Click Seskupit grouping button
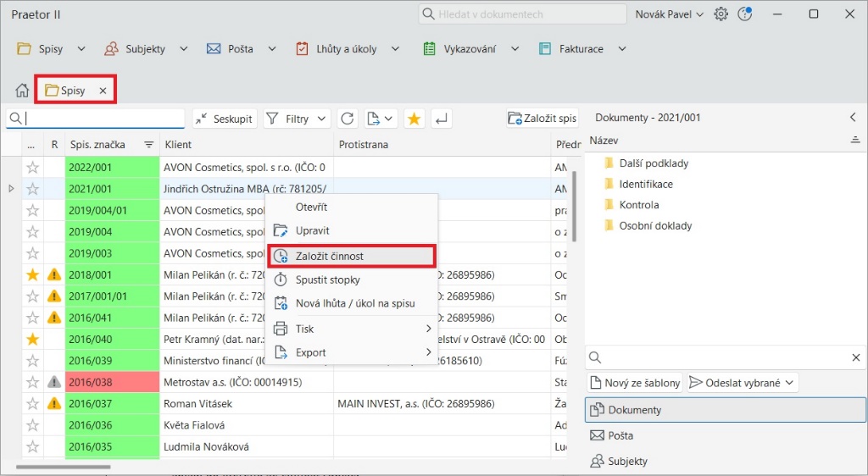868x476 pixels. click(x=225, y=119)
